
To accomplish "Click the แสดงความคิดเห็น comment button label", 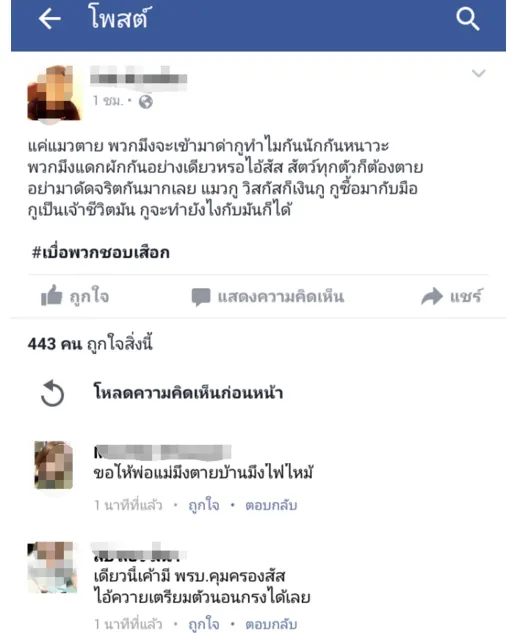I will (x=281, y=297).
